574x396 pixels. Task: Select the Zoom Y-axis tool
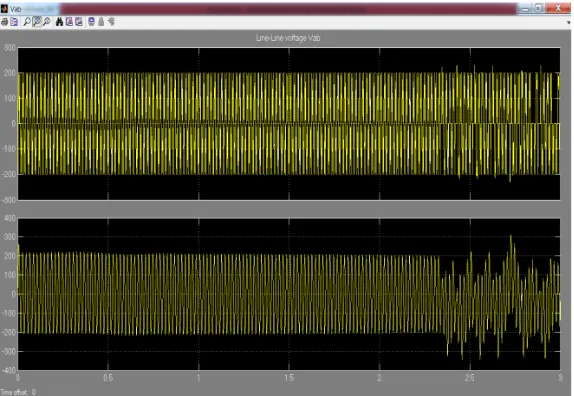pos(46,22)
